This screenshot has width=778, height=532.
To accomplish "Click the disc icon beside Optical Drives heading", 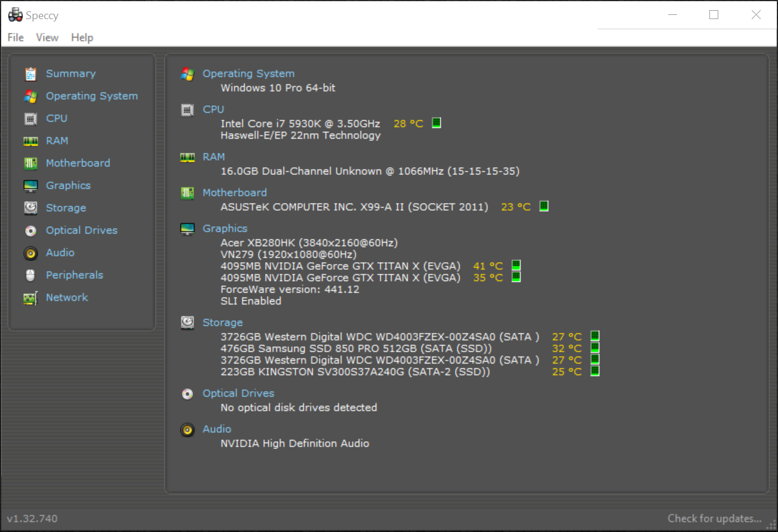I will (187, 393).
